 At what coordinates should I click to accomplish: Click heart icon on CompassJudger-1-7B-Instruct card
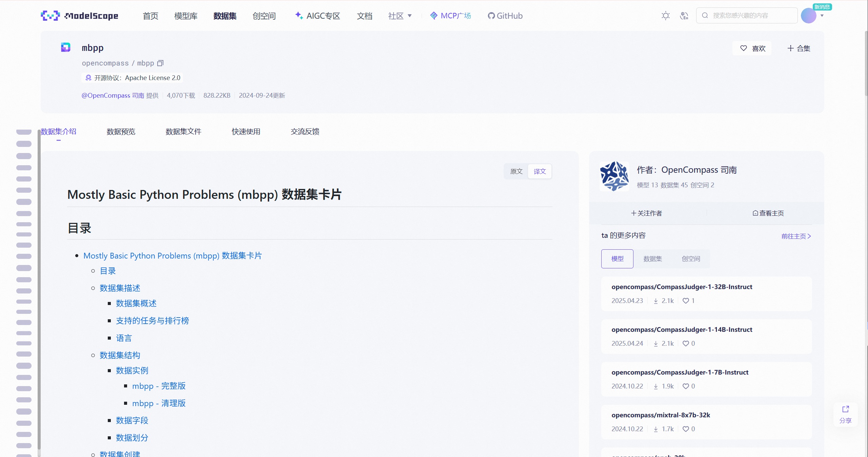(x=686, y=386)
